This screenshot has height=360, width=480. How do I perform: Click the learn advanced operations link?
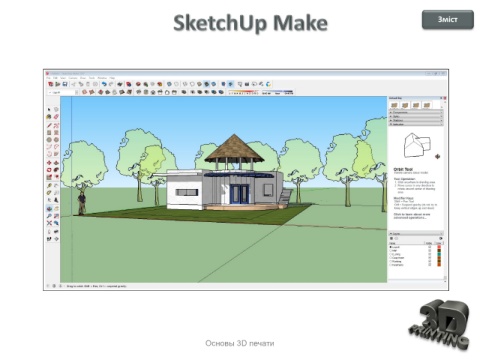(x=412, y=216)
